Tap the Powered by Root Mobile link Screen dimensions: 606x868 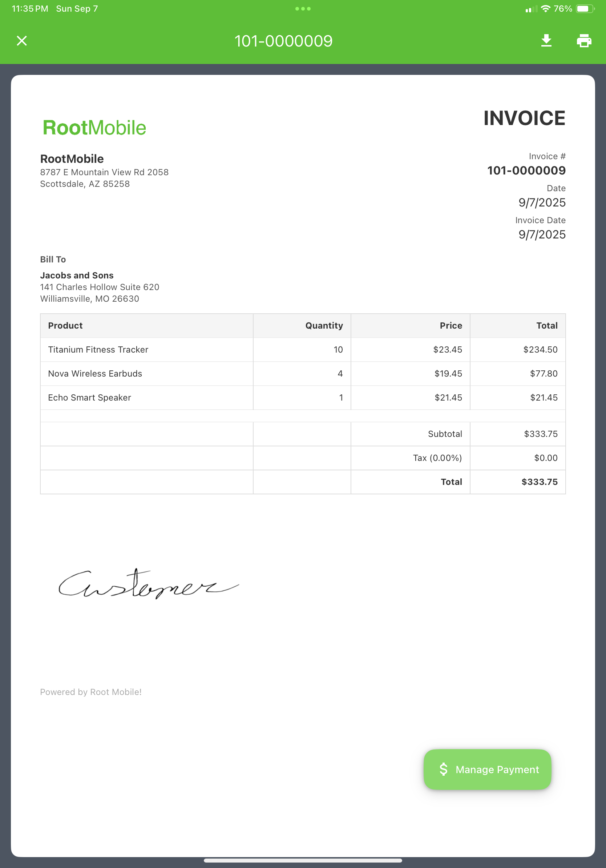pos(91,692)
